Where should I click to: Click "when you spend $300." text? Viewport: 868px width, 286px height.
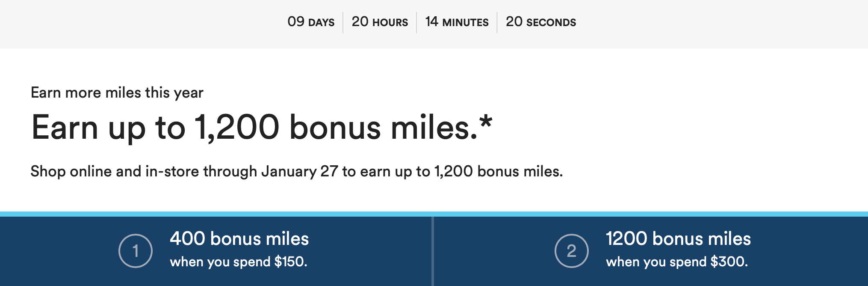point(677,262)
